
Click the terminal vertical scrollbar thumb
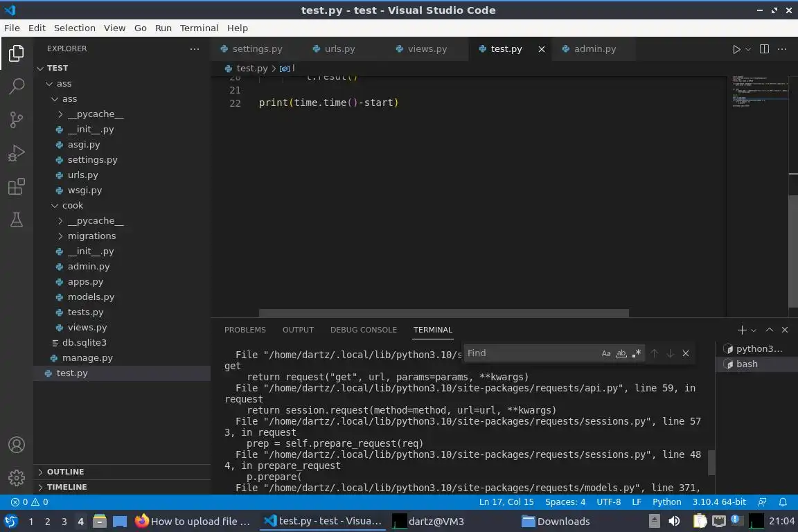pyautogui.click(x=711, y=462)
